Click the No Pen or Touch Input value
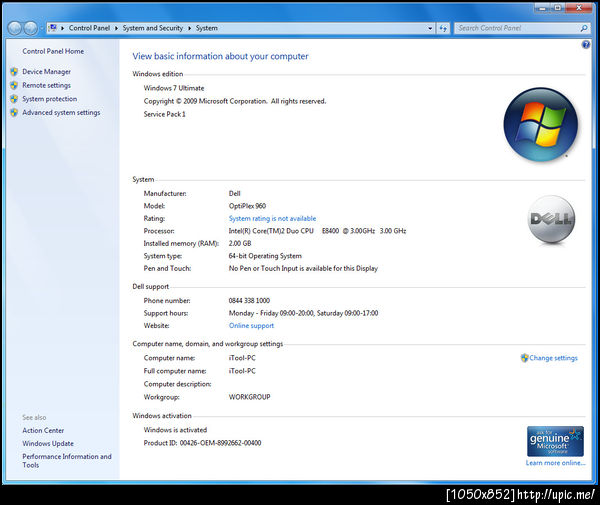Image resolution: width=600 pixels, height=505 pixels. click(303, 269)
